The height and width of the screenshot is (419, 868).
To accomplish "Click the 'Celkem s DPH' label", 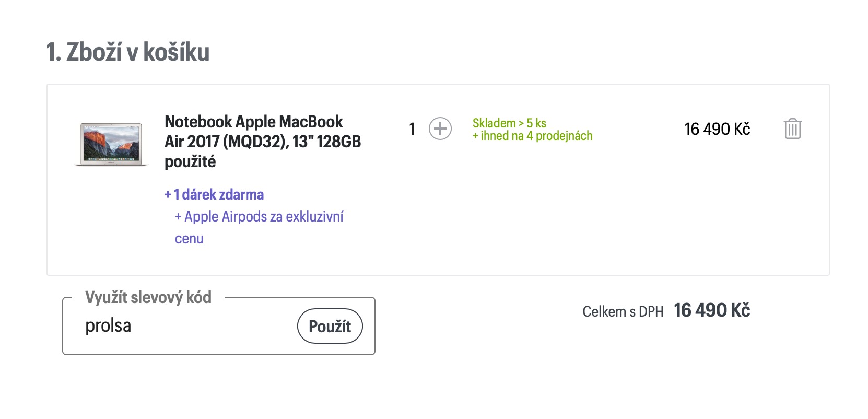I will (623, 312).
